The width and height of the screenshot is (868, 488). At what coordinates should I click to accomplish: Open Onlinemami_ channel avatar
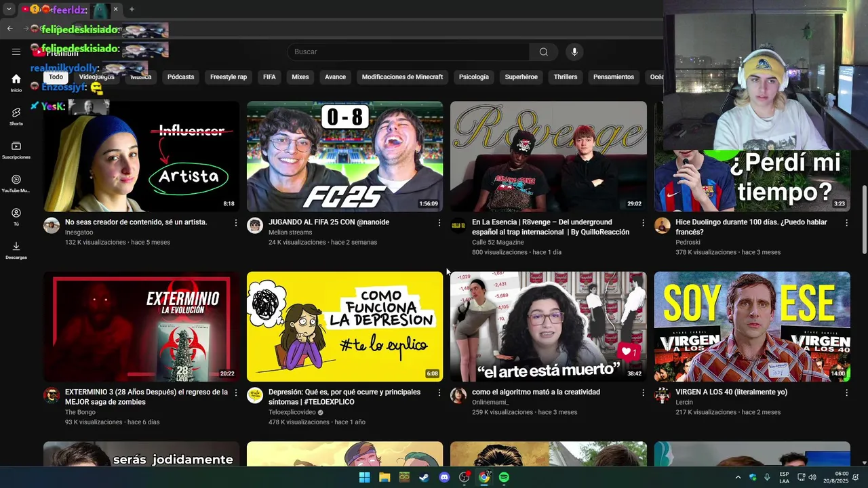point(458,396)
